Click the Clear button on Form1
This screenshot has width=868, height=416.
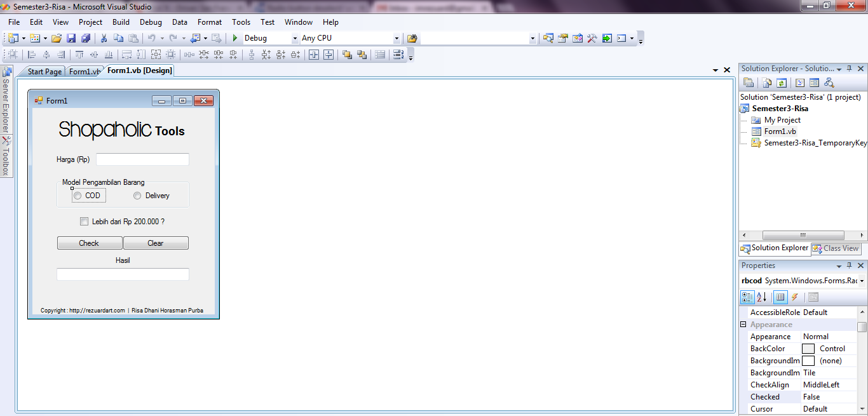point(156,243)
